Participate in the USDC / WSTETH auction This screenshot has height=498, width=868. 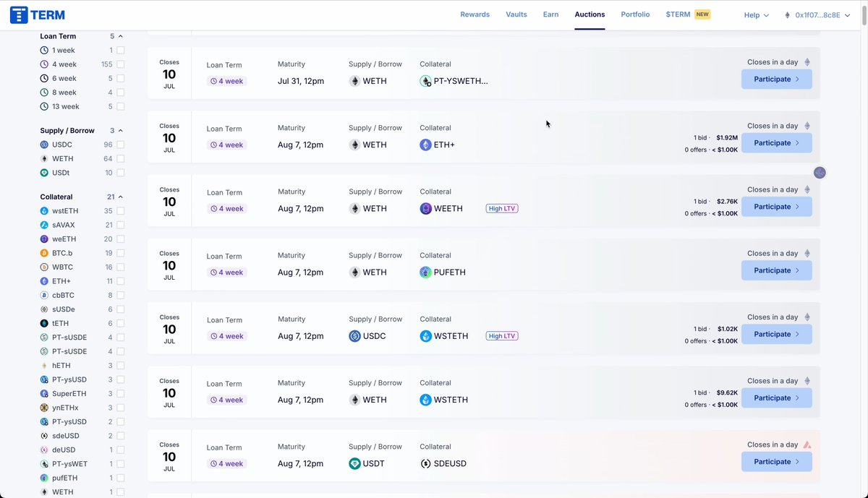point(776,334)
